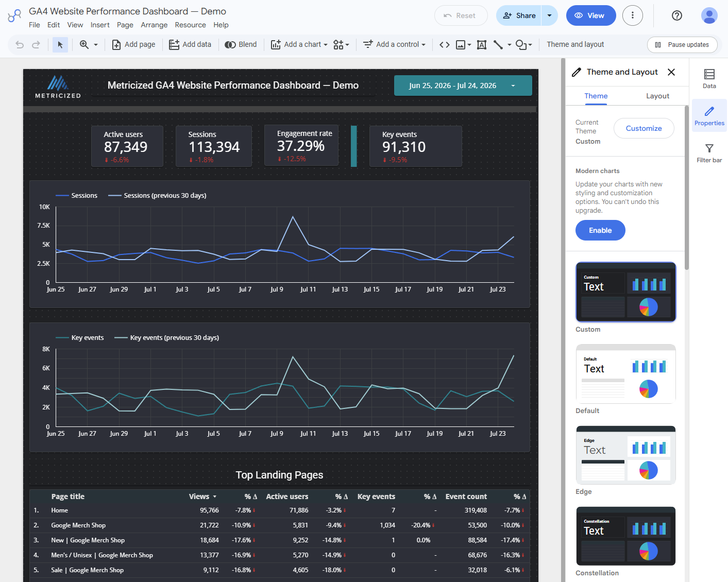Select the Active users scorecard

pyautogui.click(x=127, y=146)
